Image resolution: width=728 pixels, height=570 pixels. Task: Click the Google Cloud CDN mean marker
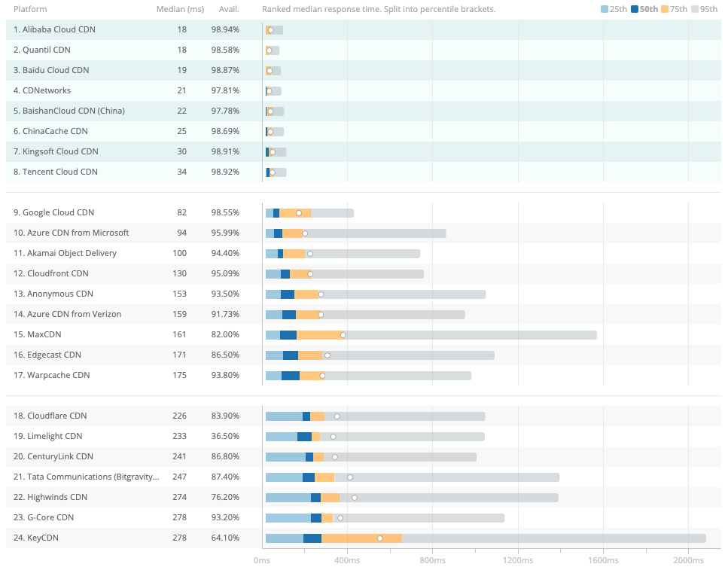(299, 213)
